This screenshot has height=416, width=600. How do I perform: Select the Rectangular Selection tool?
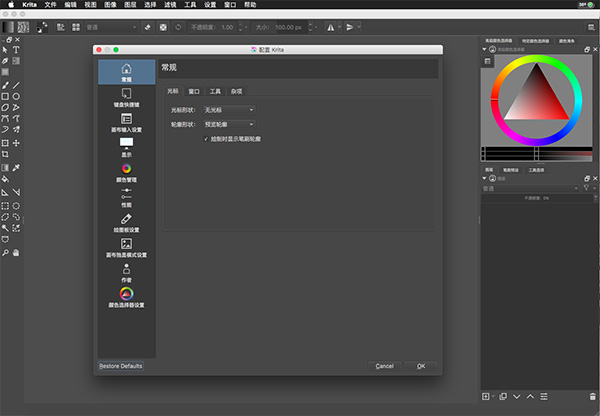5,206
